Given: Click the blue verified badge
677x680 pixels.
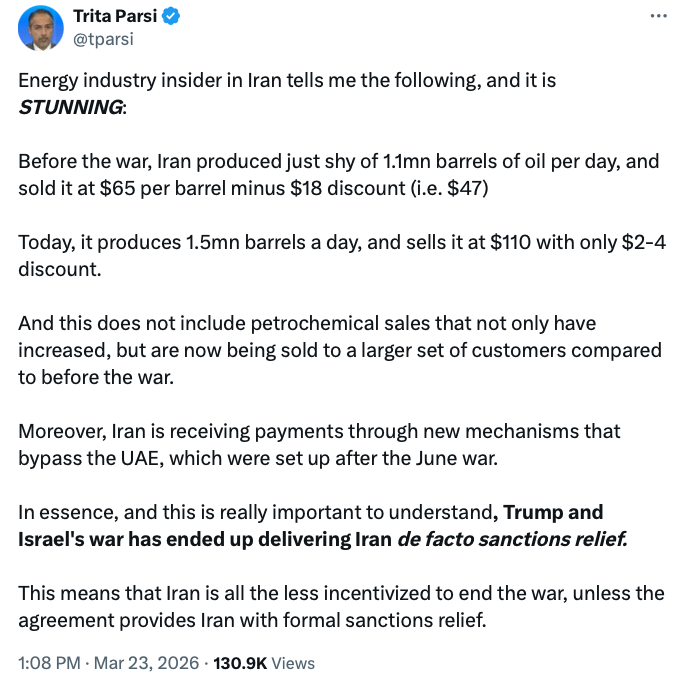Looking at the screenshot, I should point(172,17).
